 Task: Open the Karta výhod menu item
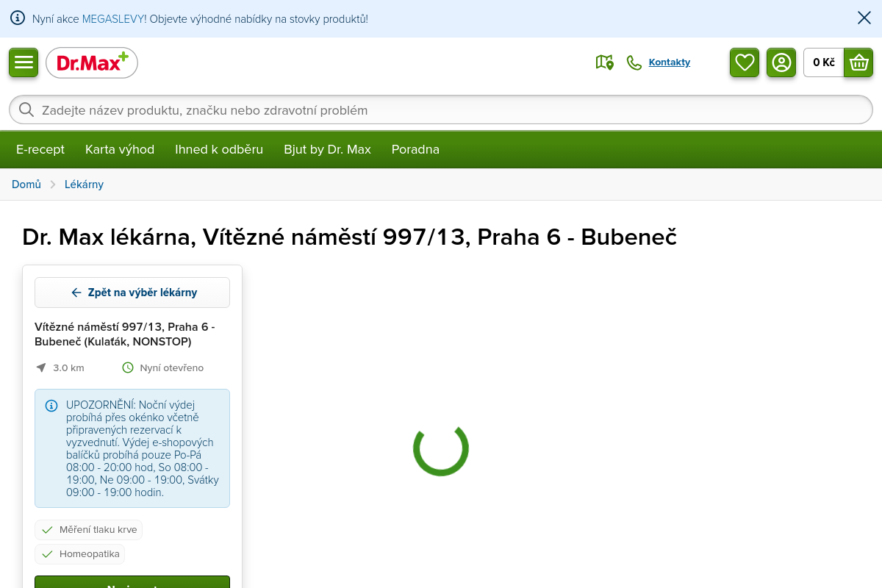[x=120, y=149]
